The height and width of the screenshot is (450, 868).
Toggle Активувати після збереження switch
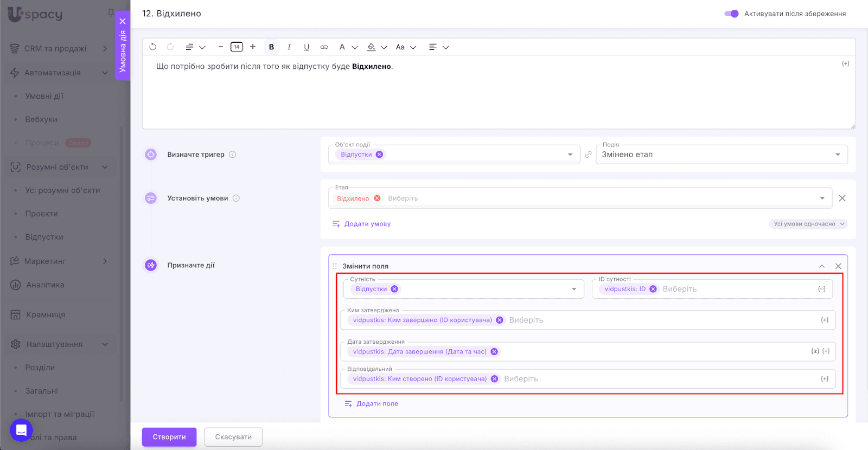coord(731,14)
